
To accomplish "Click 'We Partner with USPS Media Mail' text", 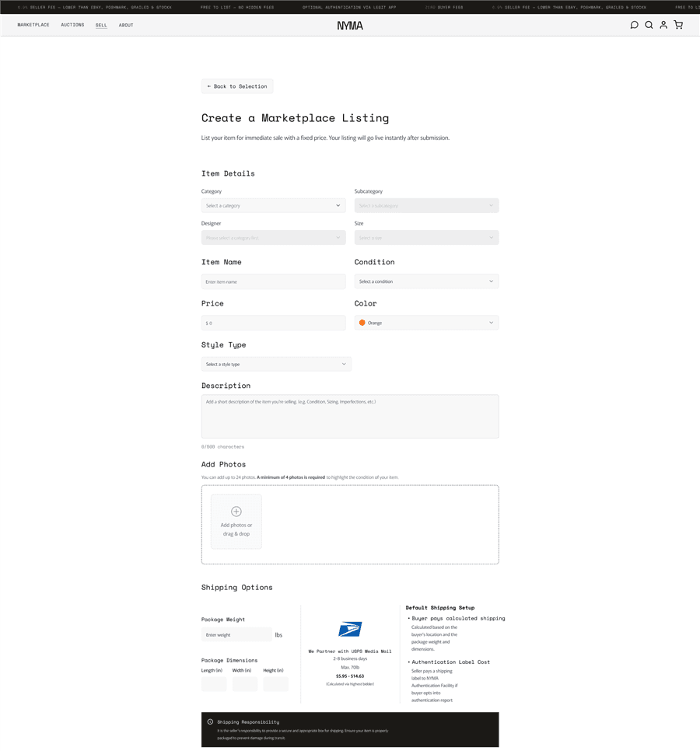I will (x=350, y=651).
